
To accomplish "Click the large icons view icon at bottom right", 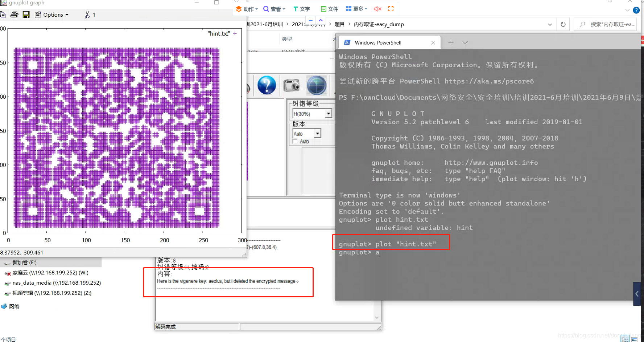I will pyautogui.click(x=635, y=339).
